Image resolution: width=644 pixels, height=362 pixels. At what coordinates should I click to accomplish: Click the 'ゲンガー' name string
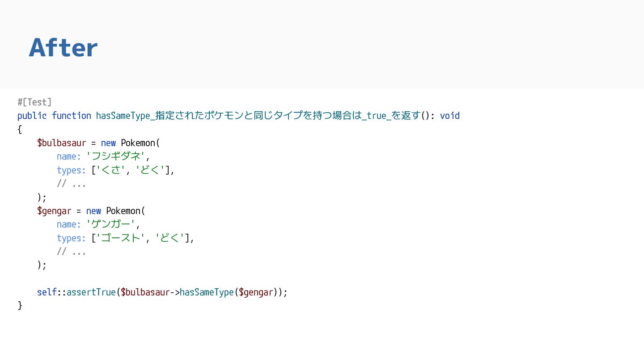(111, 224)
